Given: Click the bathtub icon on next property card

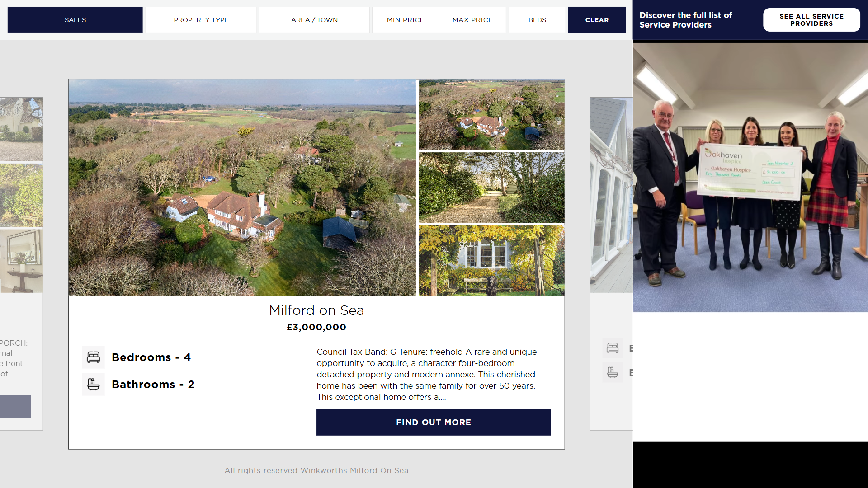Looking at the screenshot, I should click(x=613, y=372).
